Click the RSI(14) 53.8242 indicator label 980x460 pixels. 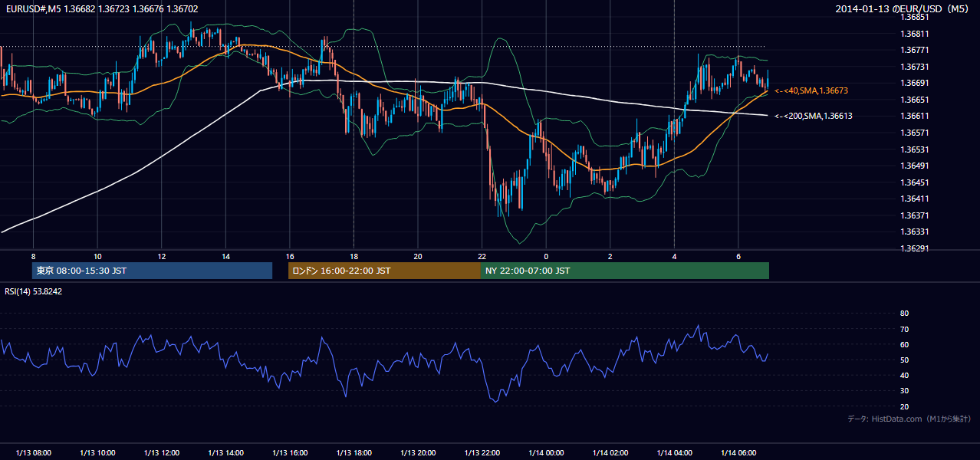coord(34,291)
